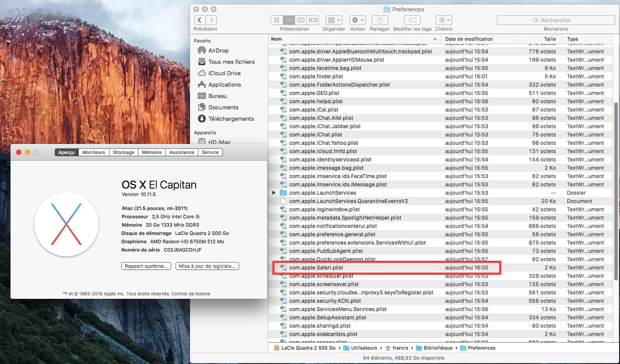Switch Finder to Cover Flow view
620x364 pixels.
point(313,20)
